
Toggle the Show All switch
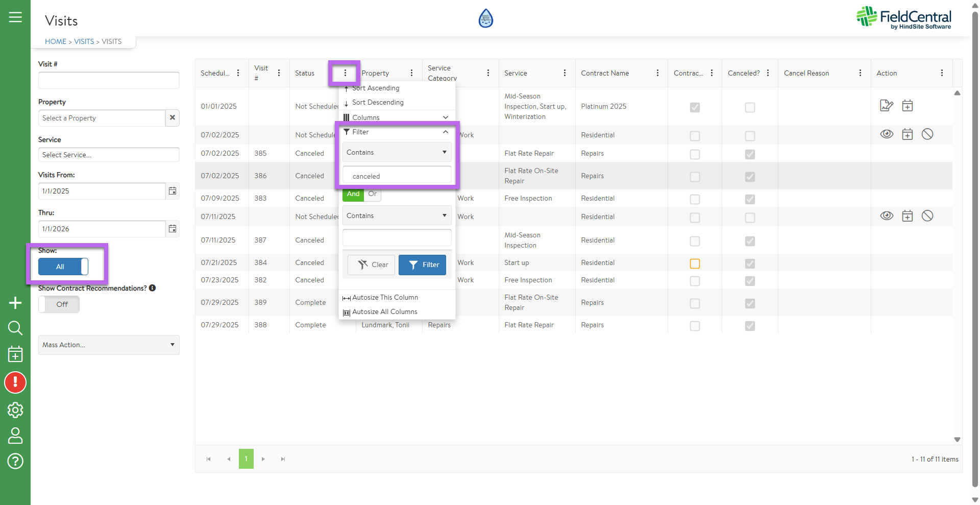pyautogui.click(x=63, y=267)
